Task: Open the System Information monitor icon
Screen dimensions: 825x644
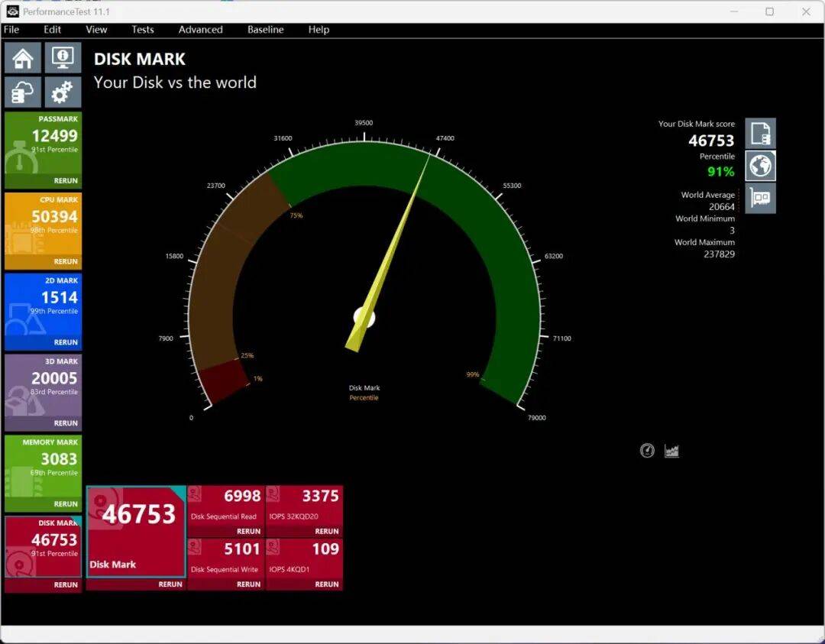Action: [63, 58]
